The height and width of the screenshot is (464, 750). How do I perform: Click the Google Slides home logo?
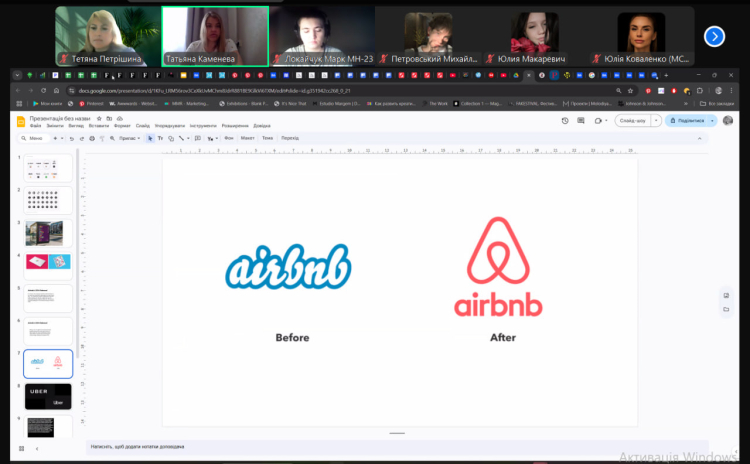(20, 121)
